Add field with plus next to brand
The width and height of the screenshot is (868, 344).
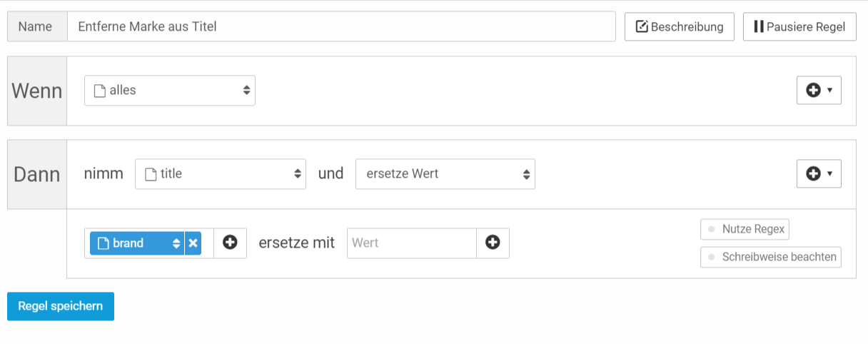tap(230, 243)
